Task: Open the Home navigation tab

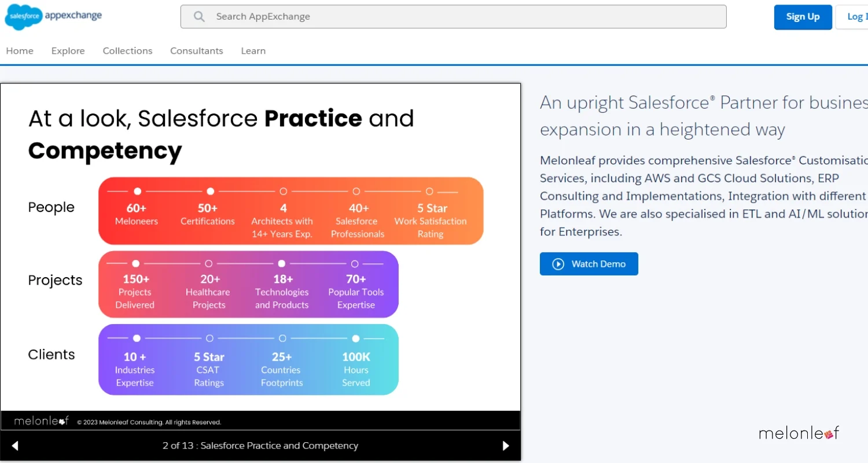Action: [x=20, y=51]
